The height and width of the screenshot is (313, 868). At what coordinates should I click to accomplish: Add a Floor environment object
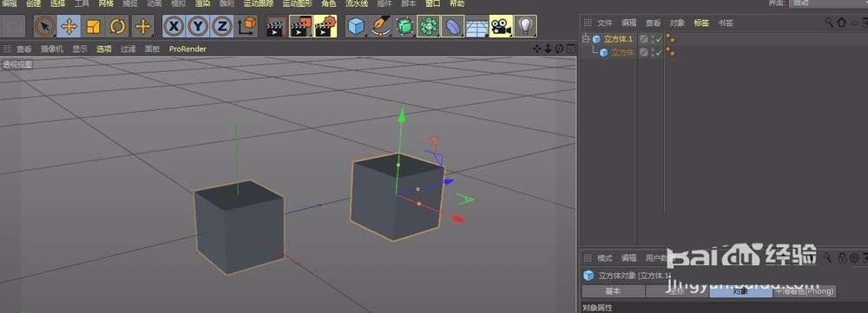(477, 27)
